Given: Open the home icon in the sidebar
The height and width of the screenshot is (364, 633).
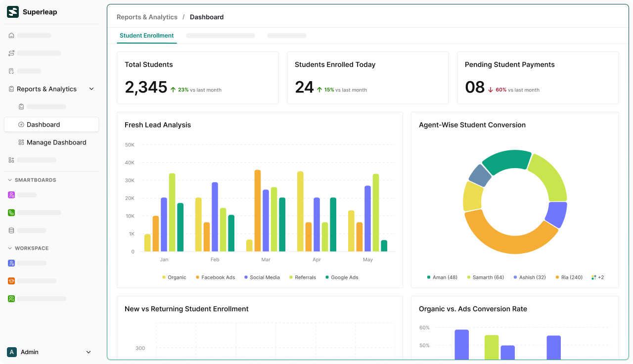Looking at the screenshot, I should point(11,36).
